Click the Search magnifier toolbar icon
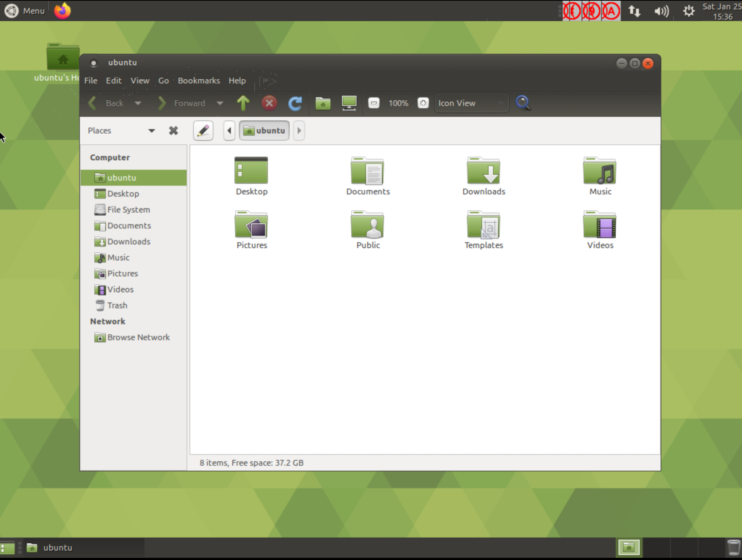This screenshot has height=560, width=742. 522,103
